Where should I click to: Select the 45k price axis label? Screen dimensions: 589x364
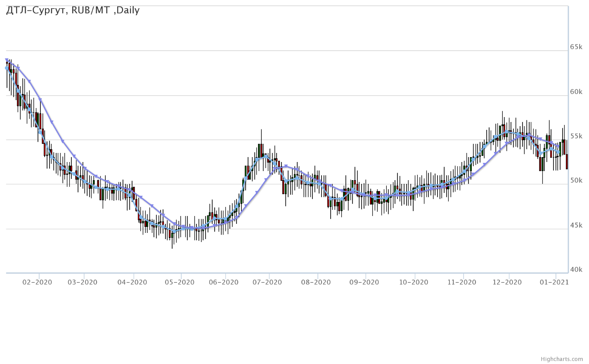pos(576,225)
